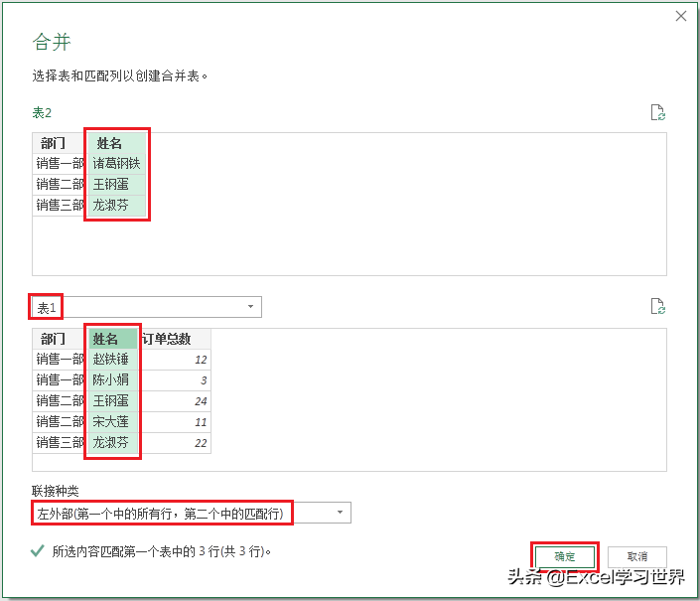The height and width of the screenshot is (601, 700).
Task: Click the 销售二部 cell in 表2
Action: point(61,185)
